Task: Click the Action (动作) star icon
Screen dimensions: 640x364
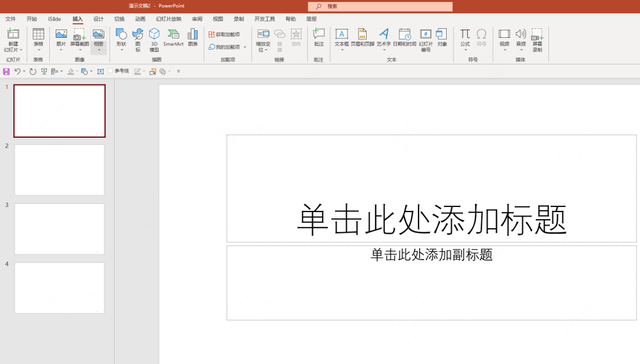Action: (x=296, y=34)
